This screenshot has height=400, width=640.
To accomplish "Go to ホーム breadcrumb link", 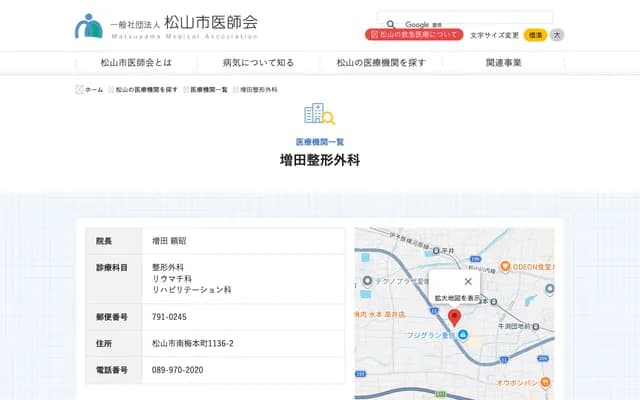I will click(x=93, y=90).
